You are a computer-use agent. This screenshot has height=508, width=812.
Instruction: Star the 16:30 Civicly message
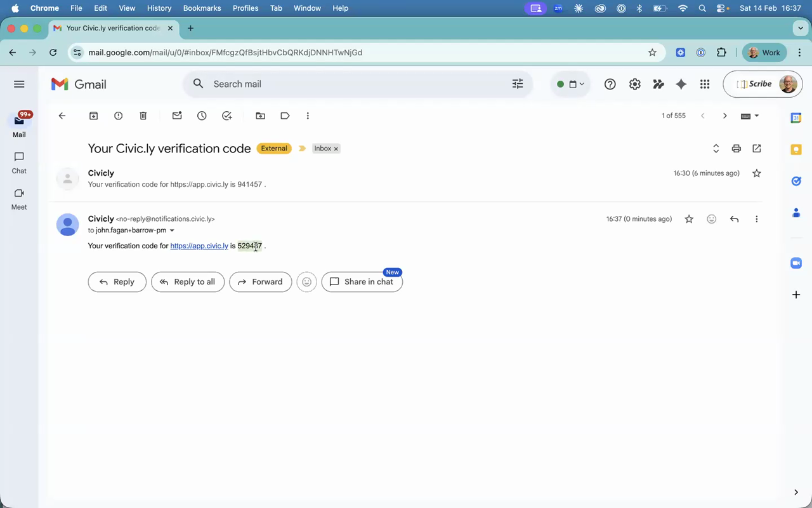756,173
